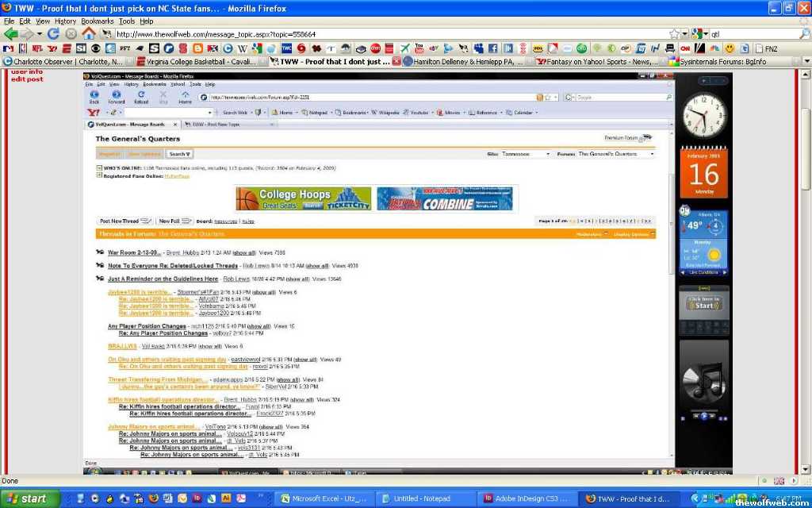Click the February 16 calendar gadget
Viewport: 812px width, 508px height.
(703, 174)
